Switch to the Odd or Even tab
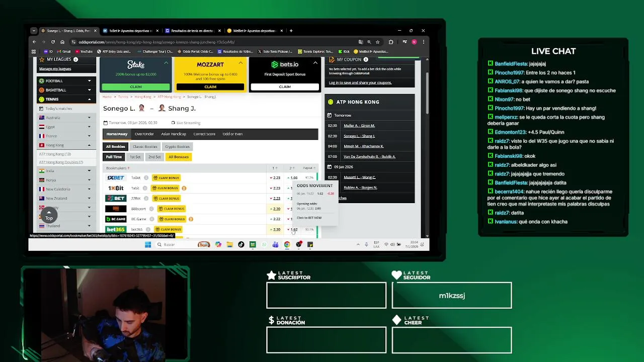The height and width of the screenshot is (362, 644). (232, 134)
